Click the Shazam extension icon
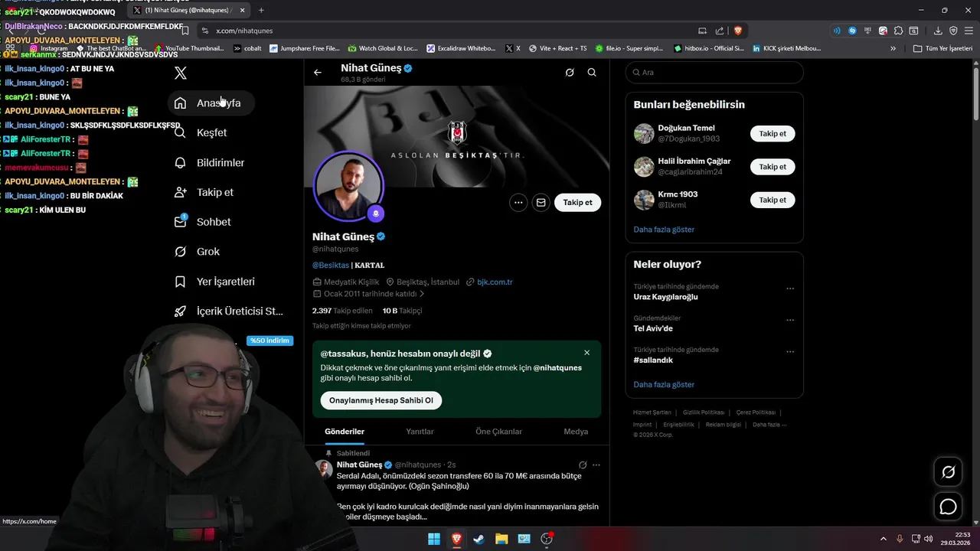 tap(852, 31)
